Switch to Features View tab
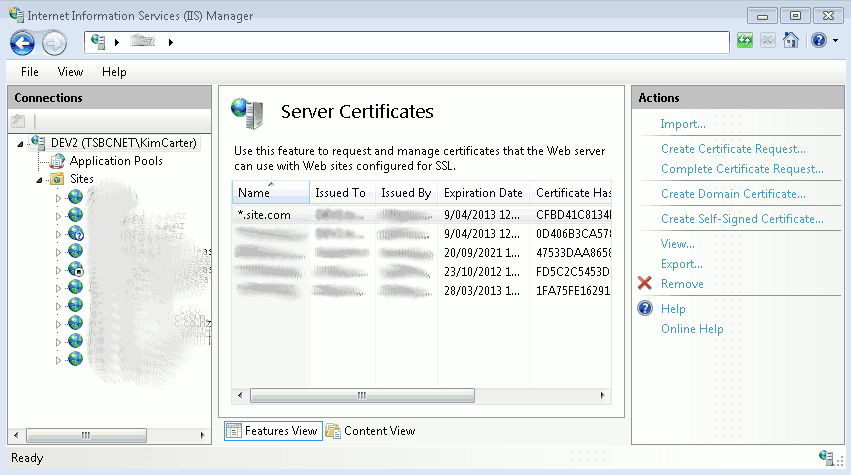Image resolution: width=851 pixels, height=475 pixels. point(272,431)
